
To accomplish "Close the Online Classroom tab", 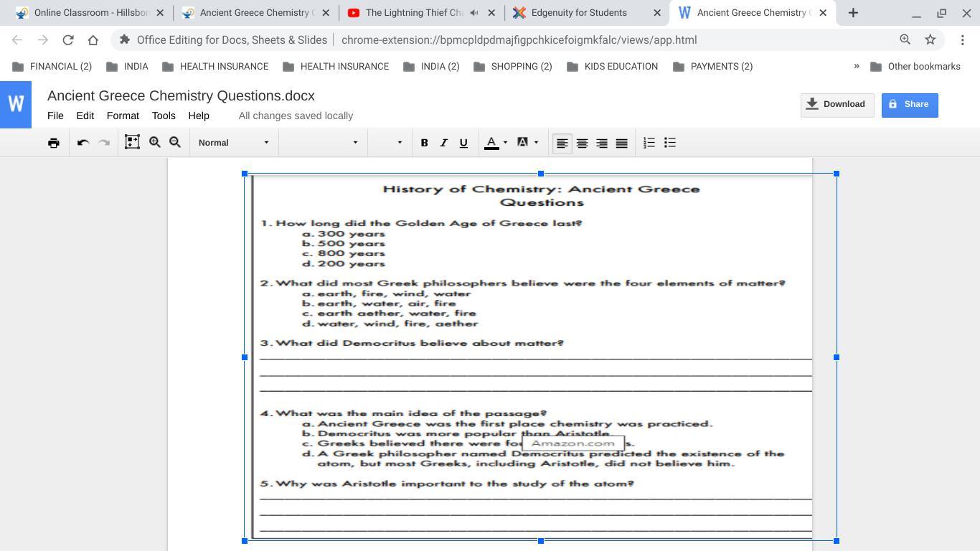I will (160, 13).
